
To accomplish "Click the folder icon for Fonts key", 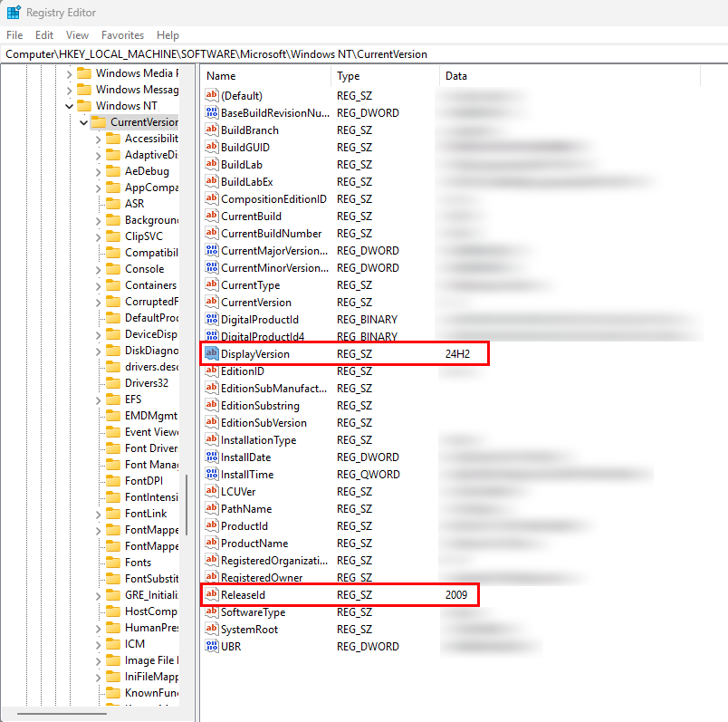I will pos(113,563).
